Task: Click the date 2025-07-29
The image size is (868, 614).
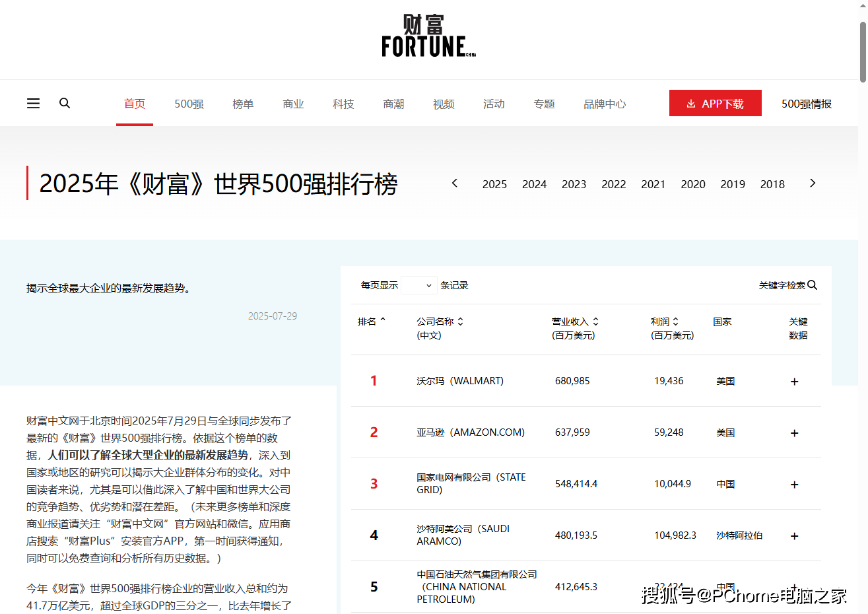Action: 273,316
